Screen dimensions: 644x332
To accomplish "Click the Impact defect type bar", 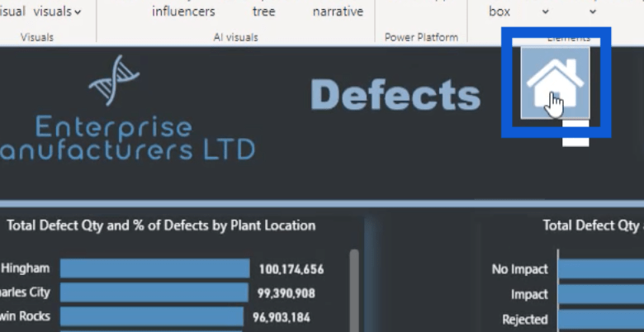I will coord(600,294).
